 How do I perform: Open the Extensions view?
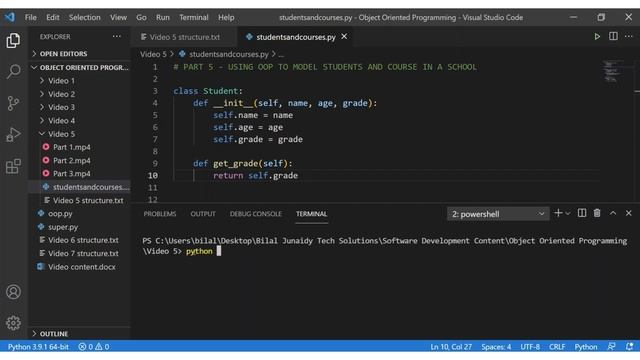13,166
